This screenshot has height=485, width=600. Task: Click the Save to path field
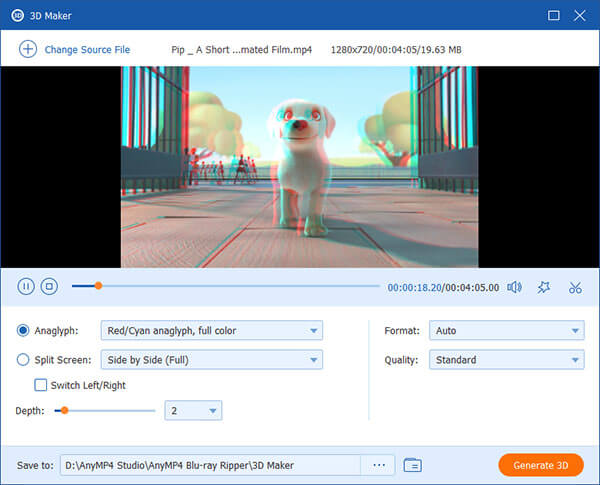click(x=208, y=465)
